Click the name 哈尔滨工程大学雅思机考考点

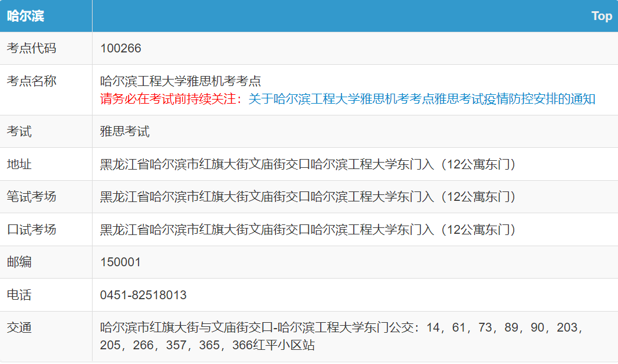point(180,81)
